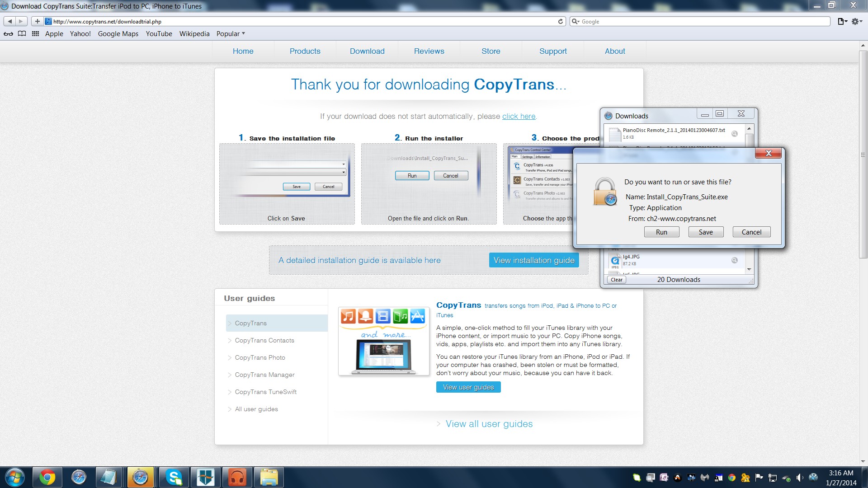The height and width of the screenshot is (488, 868).
Task: Open the Yahoo! bookmark
Action: click(x=80, y=34)
